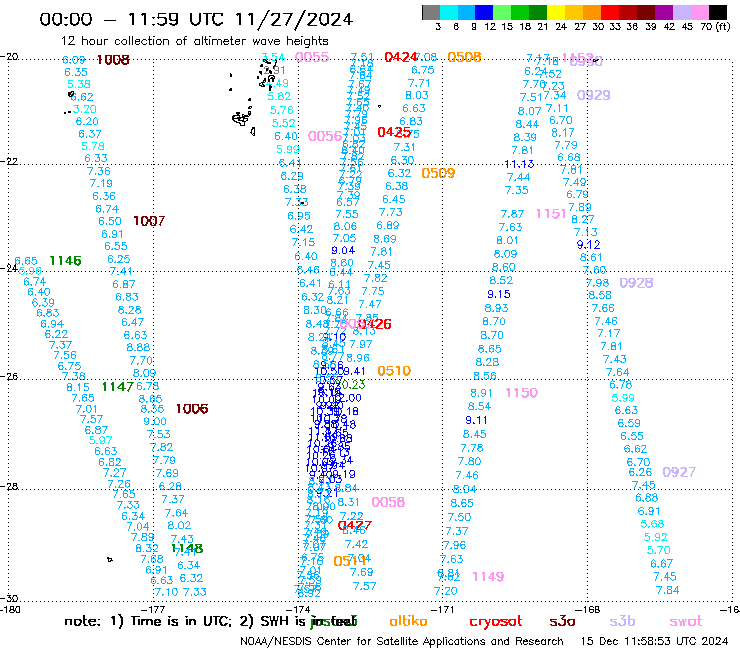740x650 pixels.
Task: Select the cryosat pass time 0424
Action: point(401,57)
